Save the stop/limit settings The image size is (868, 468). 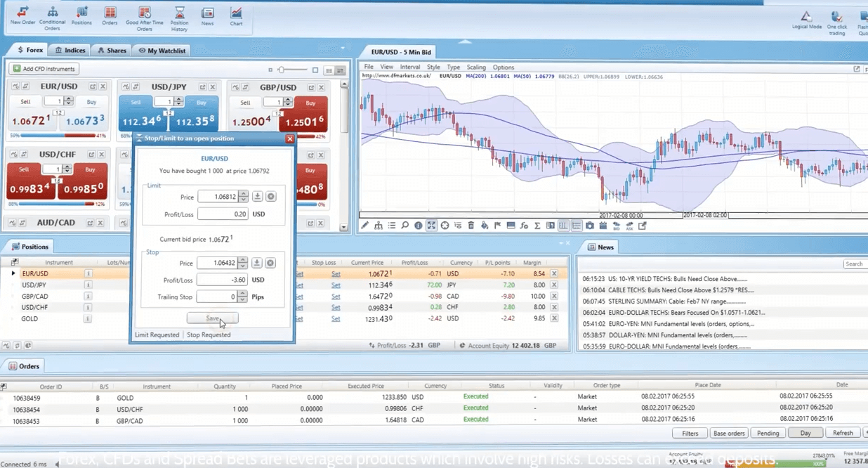pos(212,318)
